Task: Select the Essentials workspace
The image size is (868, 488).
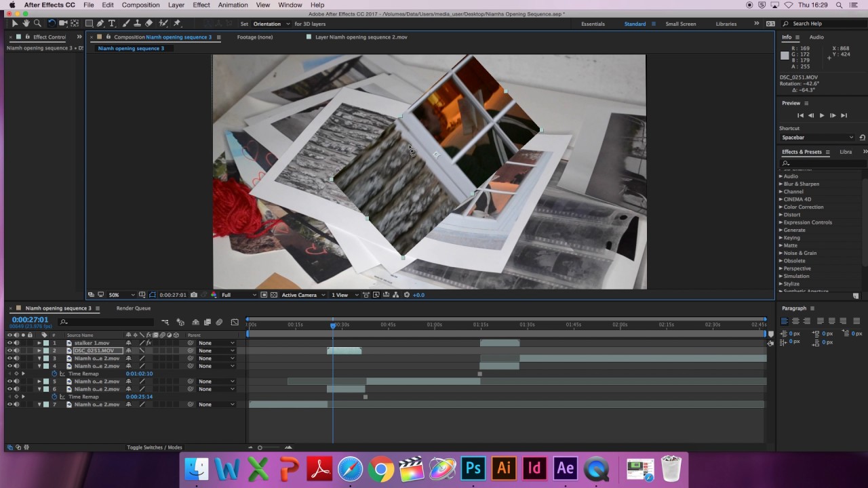Action: [x=593, y=24]
